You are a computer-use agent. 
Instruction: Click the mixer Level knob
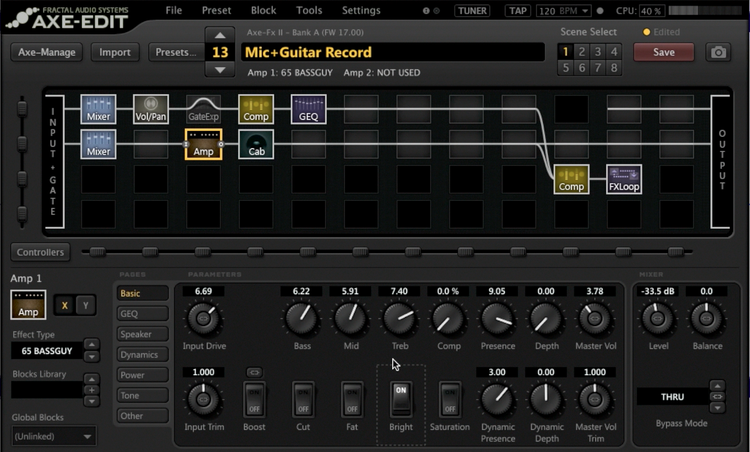click(657, 318)
